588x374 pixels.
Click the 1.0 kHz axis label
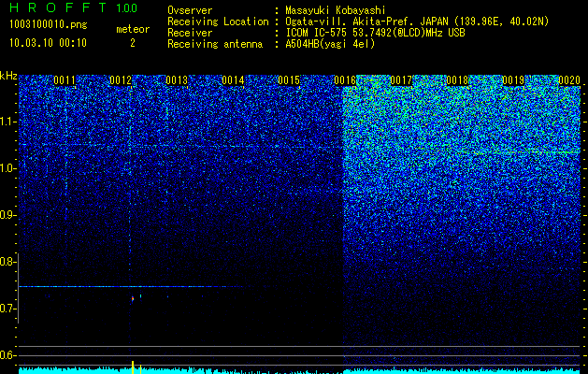[7, 168]
